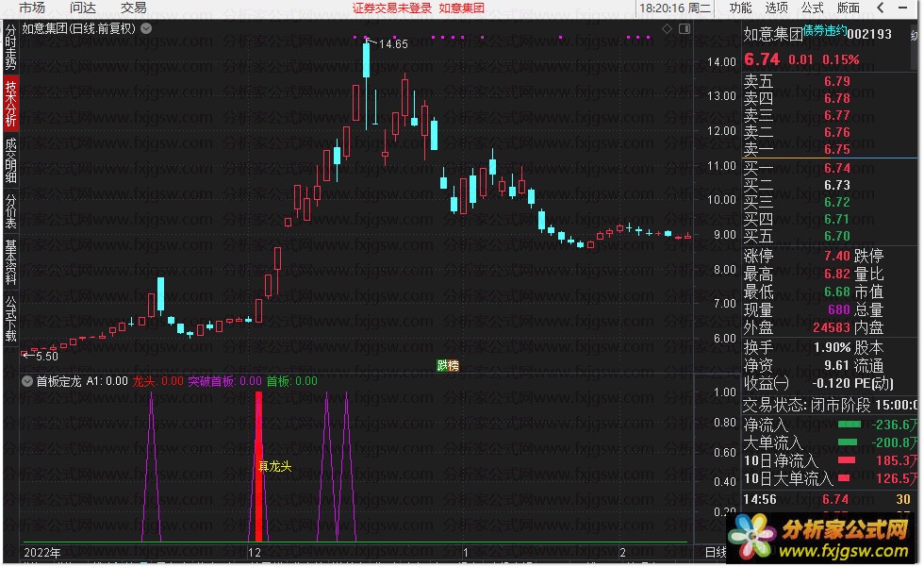Open the 公式 menu

[x=812, y=8]
